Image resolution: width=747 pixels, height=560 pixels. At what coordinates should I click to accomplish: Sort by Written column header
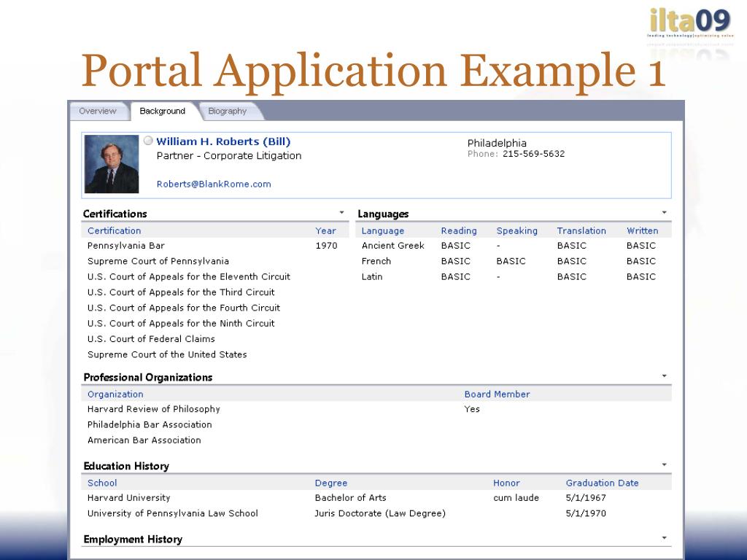pyautogui.click(x=643, y=230)
